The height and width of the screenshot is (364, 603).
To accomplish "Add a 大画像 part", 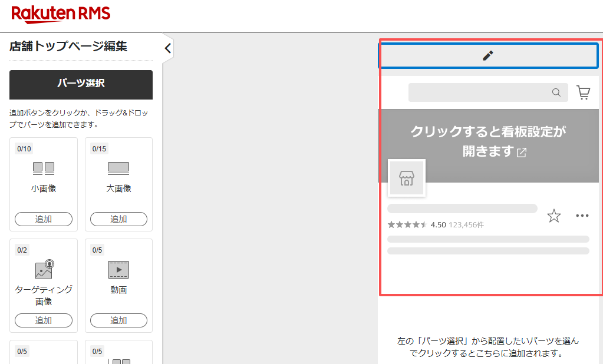I will tap(118, 219).
